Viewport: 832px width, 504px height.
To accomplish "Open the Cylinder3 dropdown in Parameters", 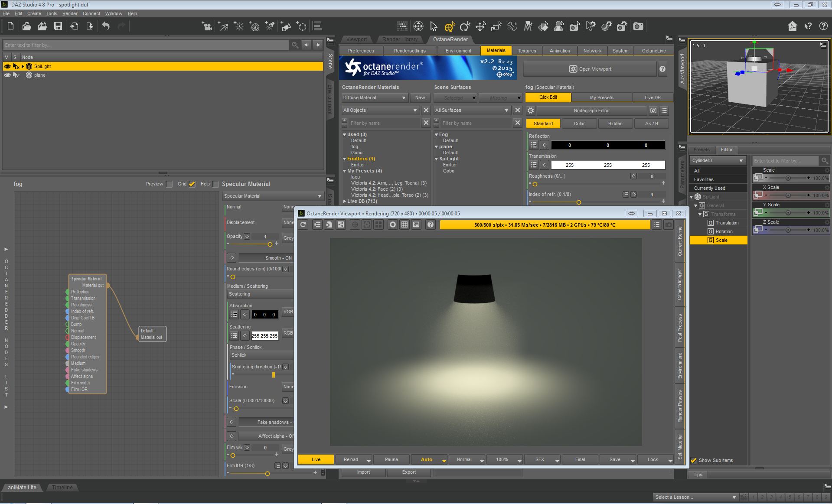I will coord(718,161).
